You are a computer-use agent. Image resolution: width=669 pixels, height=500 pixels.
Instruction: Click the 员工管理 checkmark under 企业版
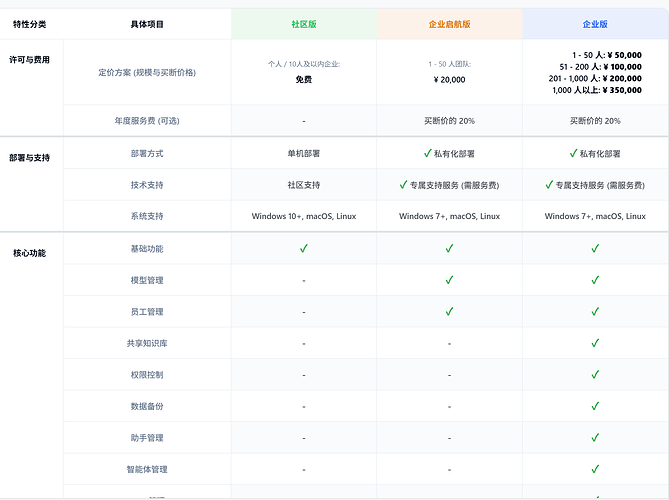595,311
